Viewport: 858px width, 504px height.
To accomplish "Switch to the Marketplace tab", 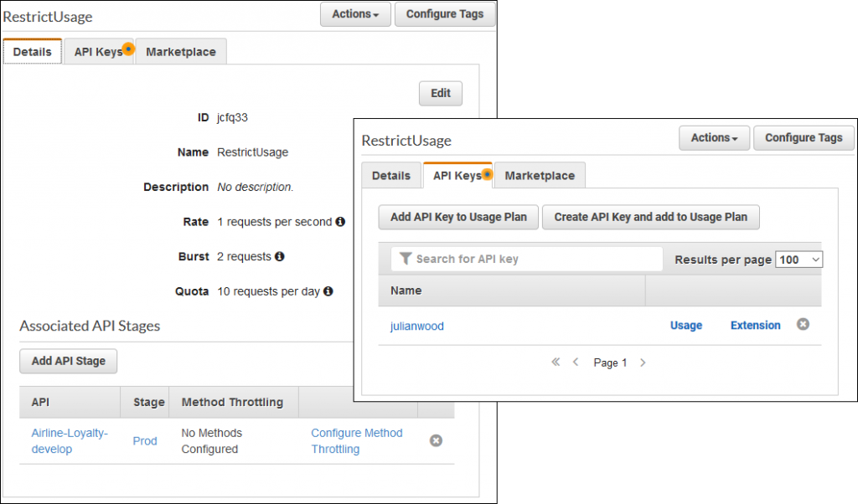I will tap(540, 175).
